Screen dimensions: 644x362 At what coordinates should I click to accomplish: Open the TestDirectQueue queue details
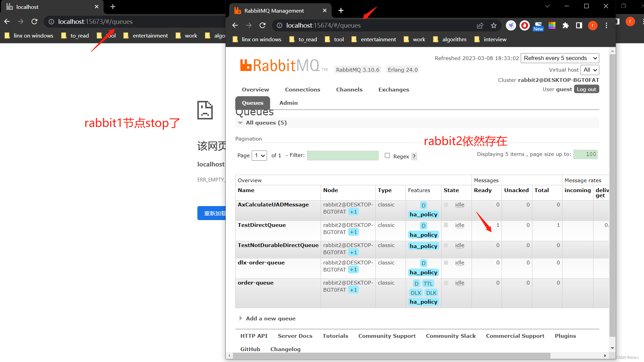click(262, 225)
